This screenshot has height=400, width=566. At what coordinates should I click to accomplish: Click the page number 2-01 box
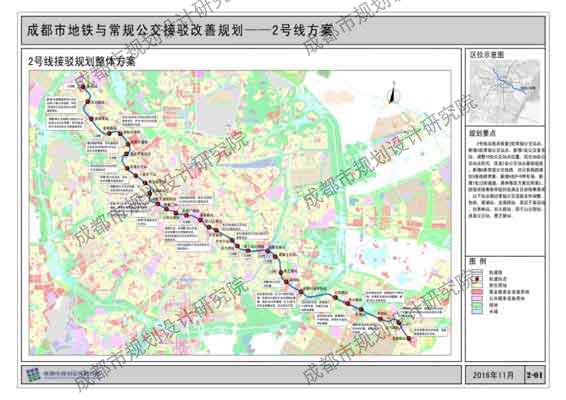click(534, 375)
